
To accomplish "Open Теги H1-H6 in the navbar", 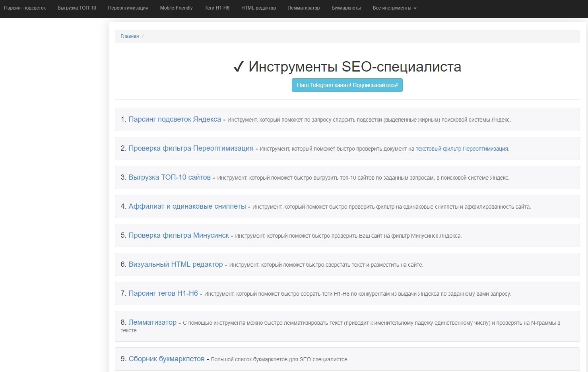I will (217, 8).
